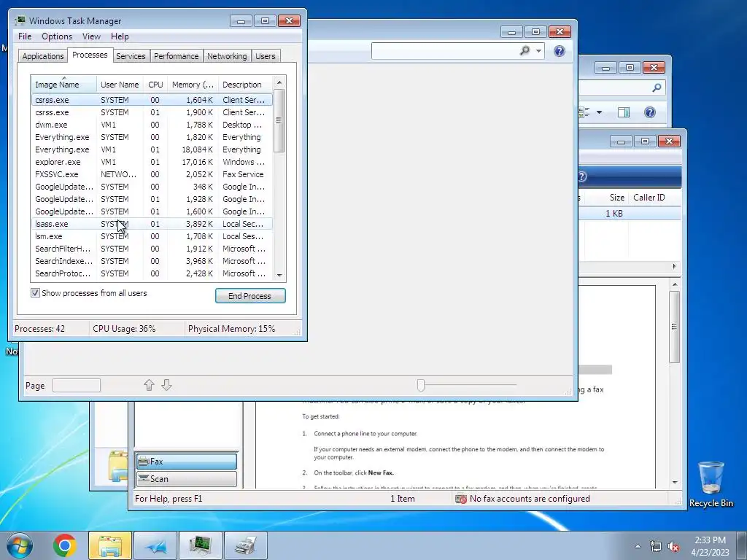Click the Task Manager title bar icon

[x=20, y=20]
